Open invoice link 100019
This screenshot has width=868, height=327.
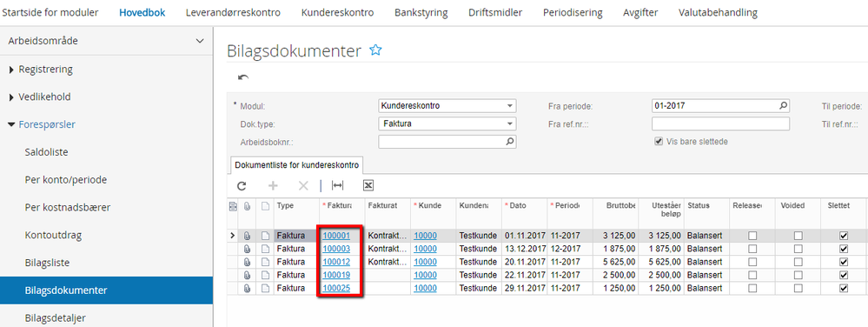[x=336, y=275]
